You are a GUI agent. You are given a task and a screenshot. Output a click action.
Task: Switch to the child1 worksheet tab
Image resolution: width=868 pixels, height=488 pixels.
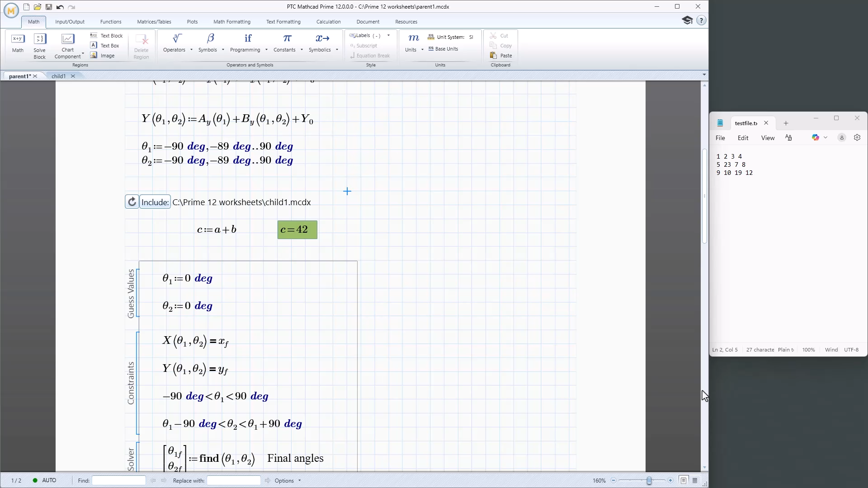point(59,76)
